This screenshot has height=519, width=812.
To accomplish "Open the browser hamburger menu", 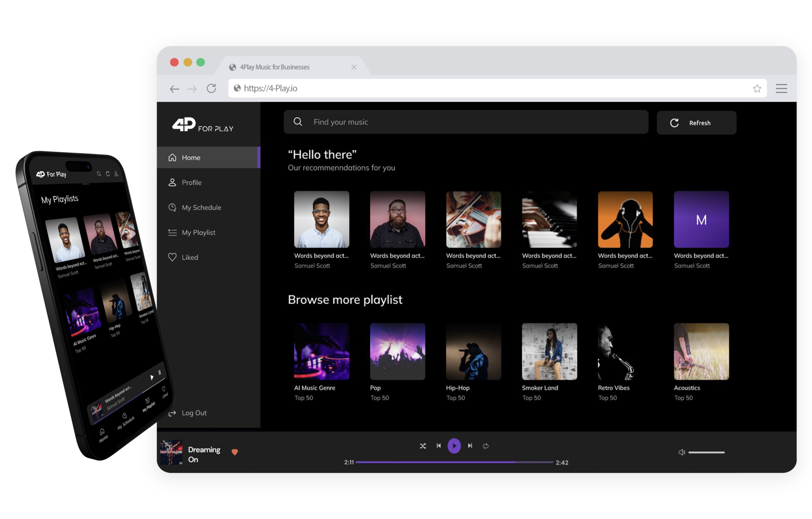I will [781, 88].
